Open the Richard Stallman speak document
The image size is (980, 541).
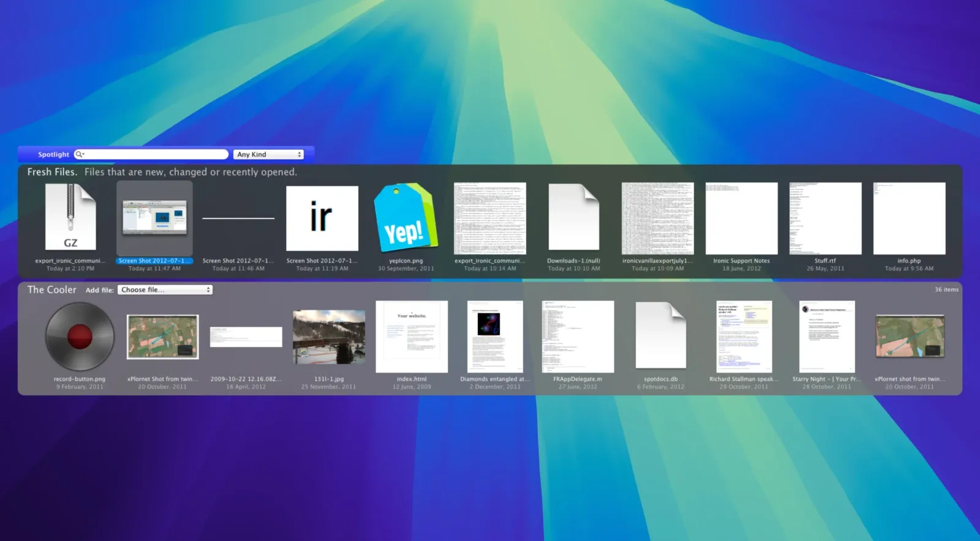pos(744,337)
